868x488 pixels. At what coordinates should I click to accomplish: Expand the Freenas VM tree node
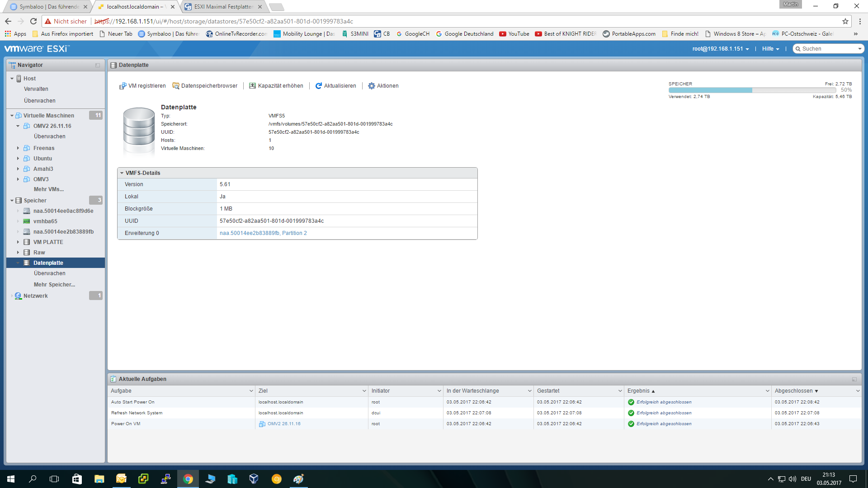pyautogui.click(x=18, y=148)
